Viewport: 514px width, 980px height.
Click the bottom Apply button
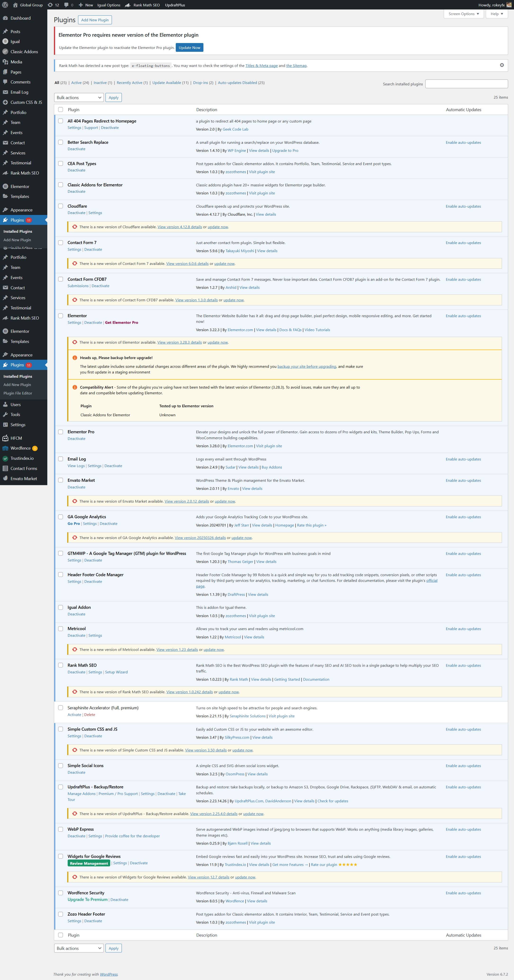(x=113, y=948)
